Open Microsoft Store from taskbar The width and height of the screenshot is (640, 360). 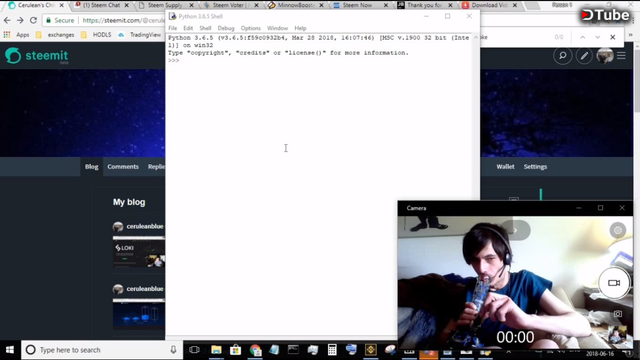point(236,350)
